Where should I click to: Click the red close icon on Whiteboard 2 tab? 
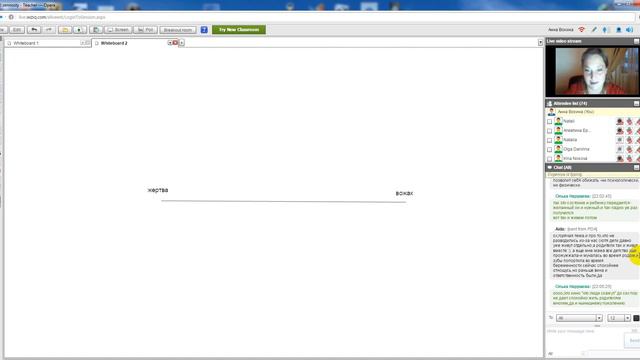(x=175, y=43)
